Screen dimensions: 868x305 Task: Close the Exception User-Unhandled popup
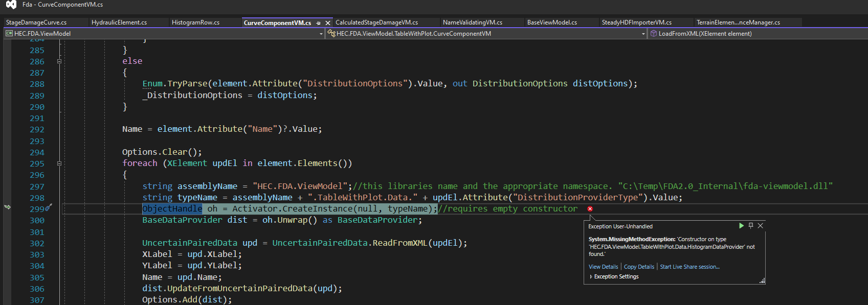(761, 225)
